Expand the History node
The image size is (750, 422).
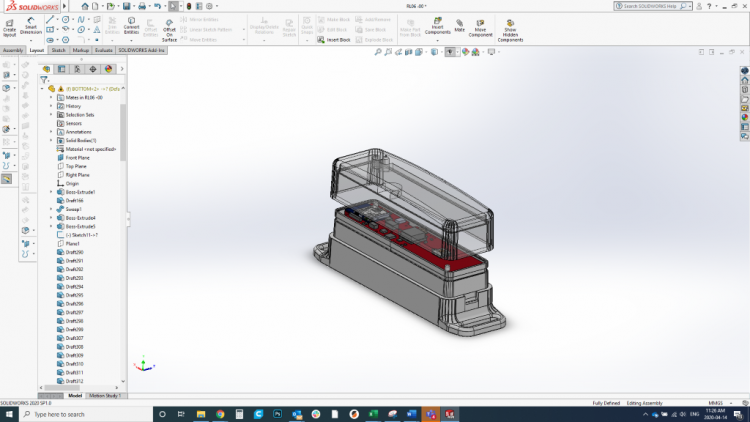[x=51, y=106]
